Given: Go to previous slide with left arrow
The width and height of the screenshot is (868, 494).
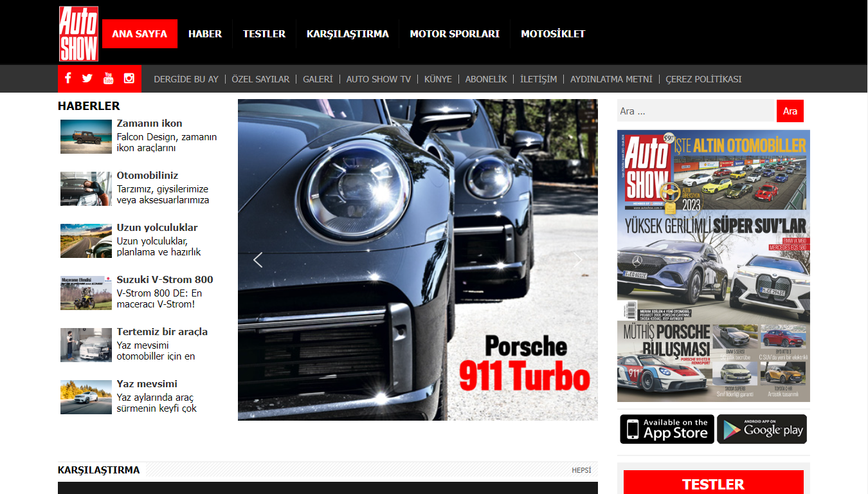Looking at the screenshot, I should tap(258, 260).
